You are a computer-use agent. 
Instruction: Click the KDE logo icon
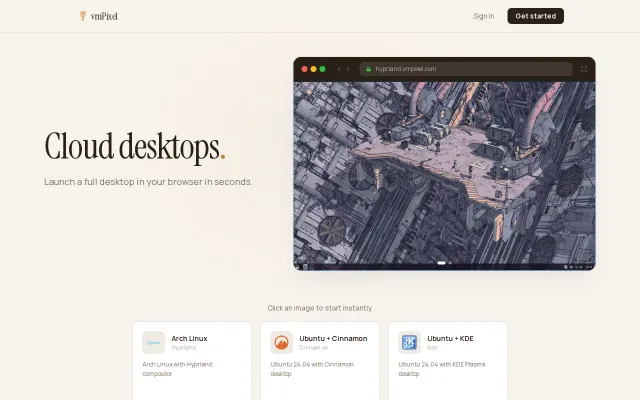tap(409, 342)
